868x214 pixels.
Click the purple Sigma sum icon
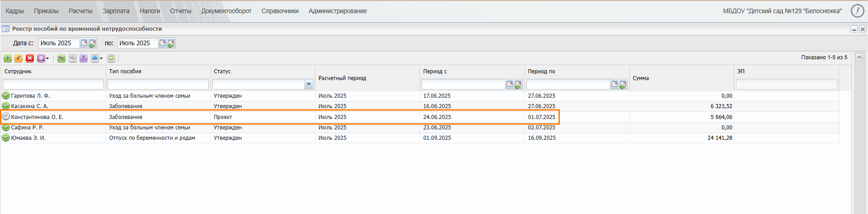click(84, 58)
